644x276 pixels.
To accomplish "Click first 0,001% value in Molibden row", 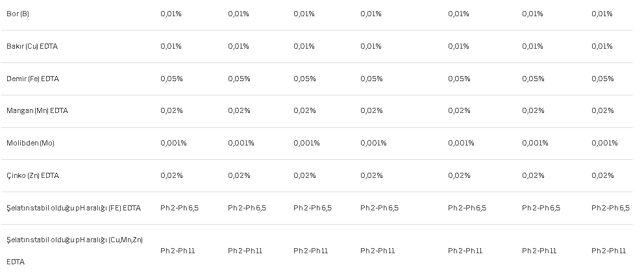I will 173,143.
